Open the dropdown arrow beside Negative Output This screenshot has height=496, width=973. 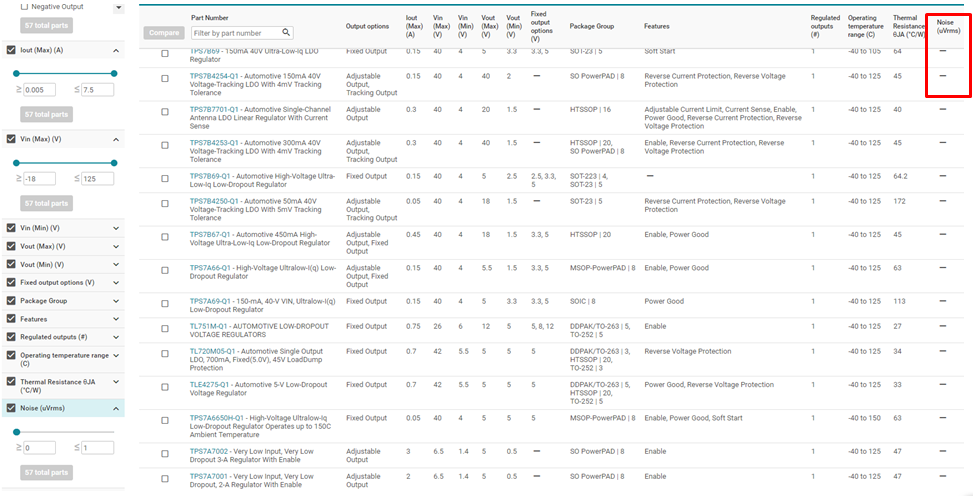click(118, 9)
